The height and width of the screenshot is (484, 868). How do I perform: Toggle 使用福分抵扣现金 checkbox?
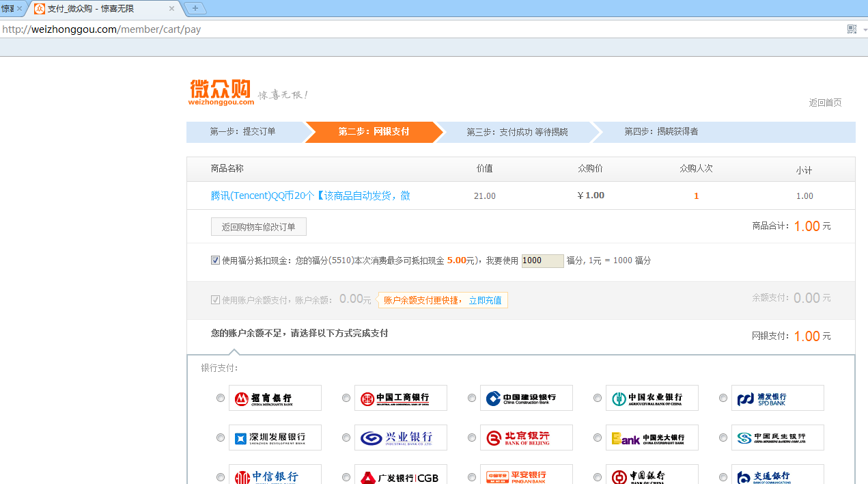tap(216, 260)
